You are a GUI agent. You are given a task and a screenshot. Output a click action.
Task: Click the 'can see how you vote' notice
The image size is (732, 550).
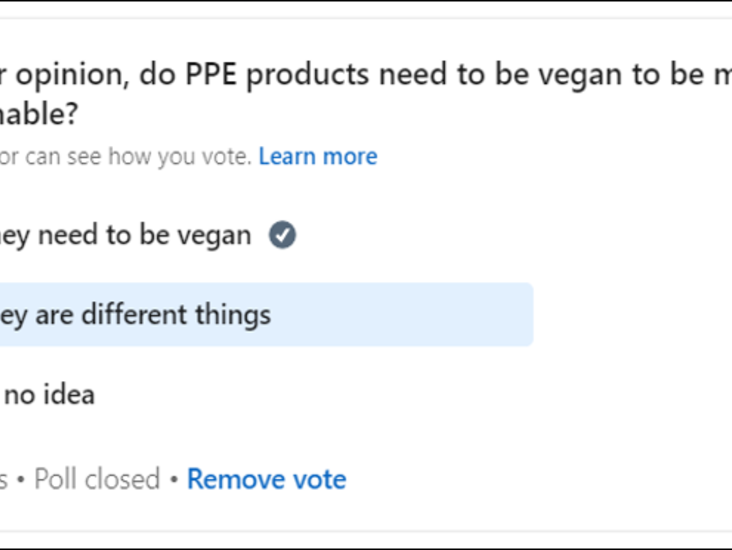[130, 157]
